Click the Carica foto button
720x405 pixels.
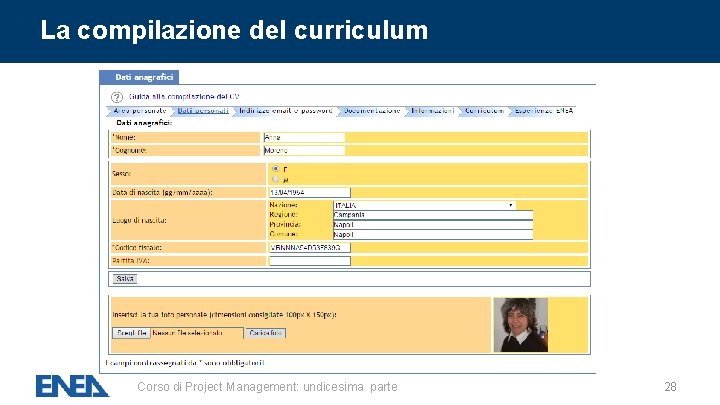click(266, 333)
